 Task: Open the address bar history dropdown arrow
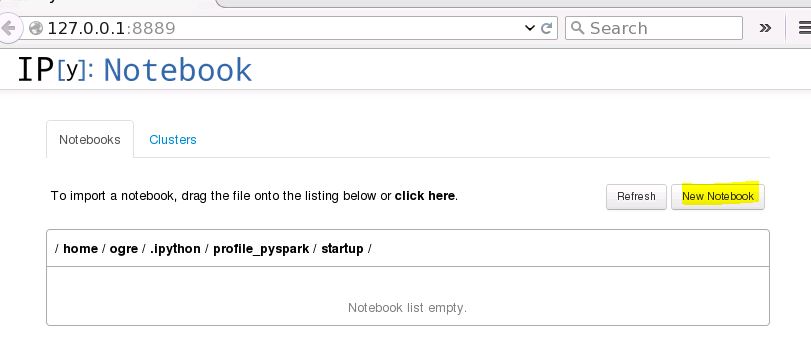pos(529,28)
